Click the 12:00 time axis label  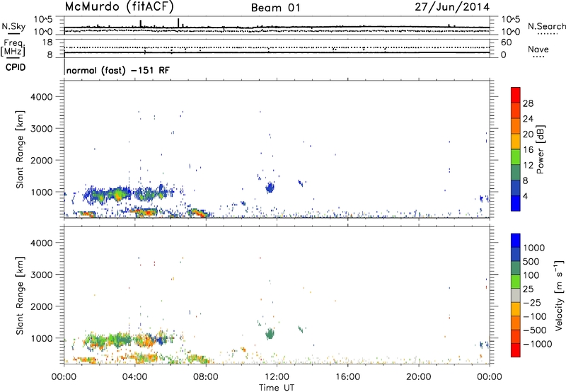(x=277, y=377)
